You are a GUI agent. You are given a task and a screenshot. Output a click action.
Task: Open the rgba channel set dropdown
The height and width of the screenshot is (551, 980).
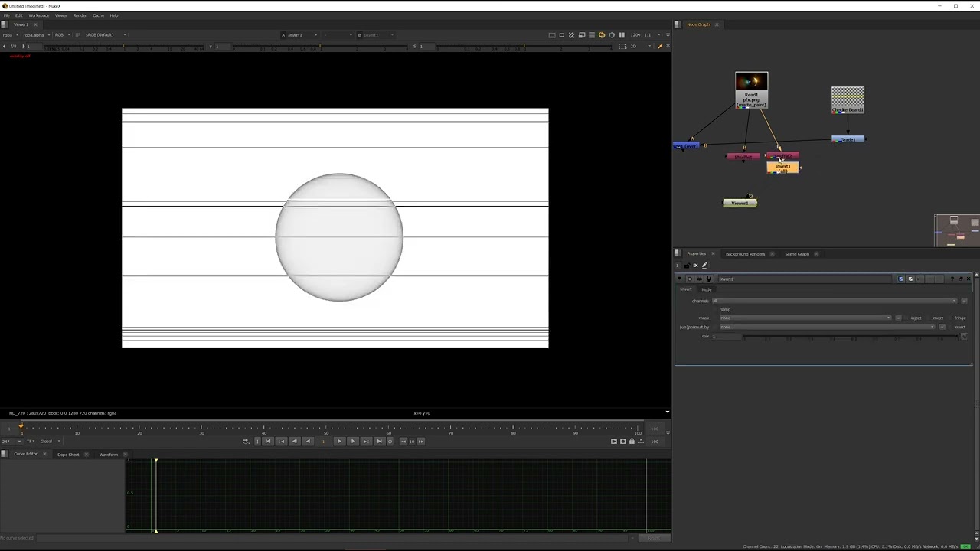[x=9, y=35]
